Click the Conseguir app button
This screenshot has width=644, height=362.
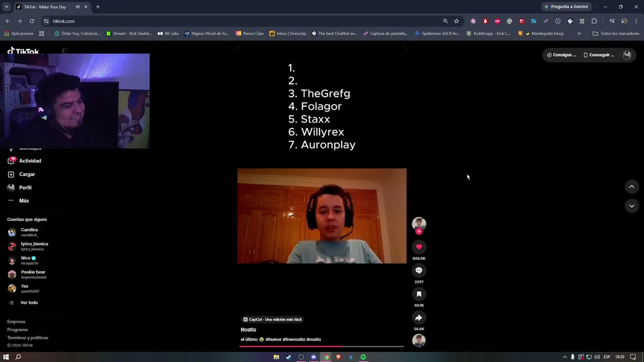point(599,55)
